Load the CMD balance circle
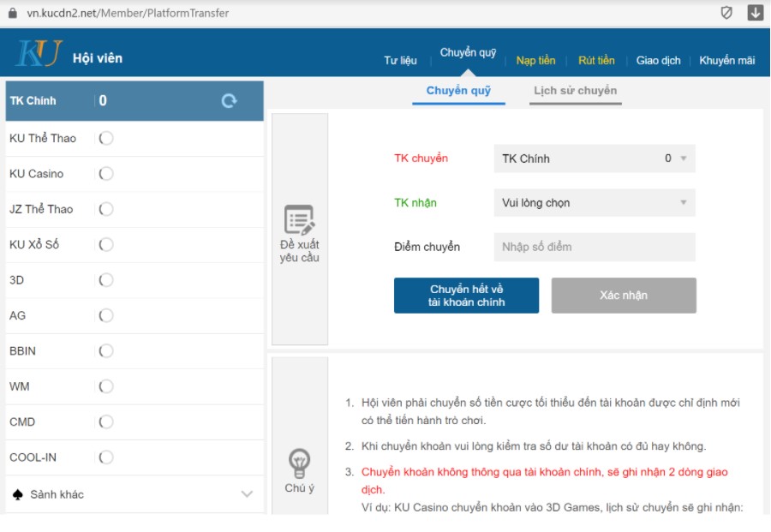Image resolution: width=771 pixels, height=532 pixels. (x=105, y=421)
